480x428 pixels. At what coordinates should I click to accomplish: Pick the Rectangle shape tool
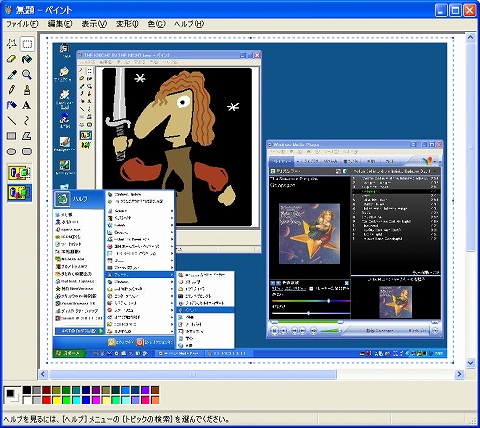click(12, 136)
